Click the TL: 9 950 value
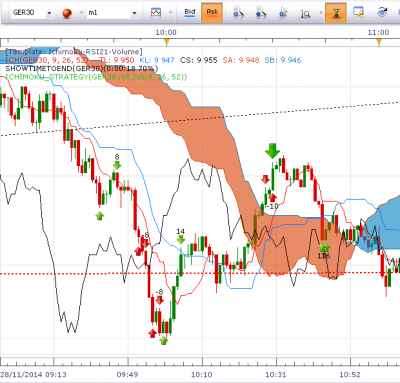 tap(117, 60)
